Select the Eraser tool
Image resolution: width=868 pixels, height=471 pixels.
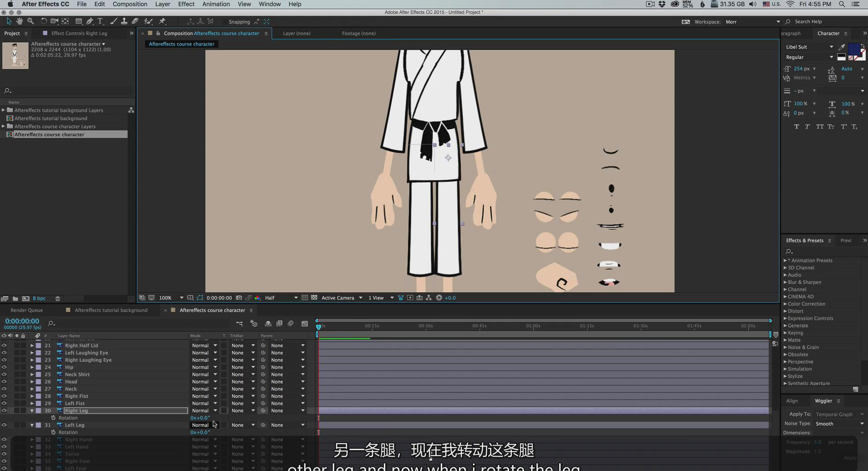(x=135, y=21)
